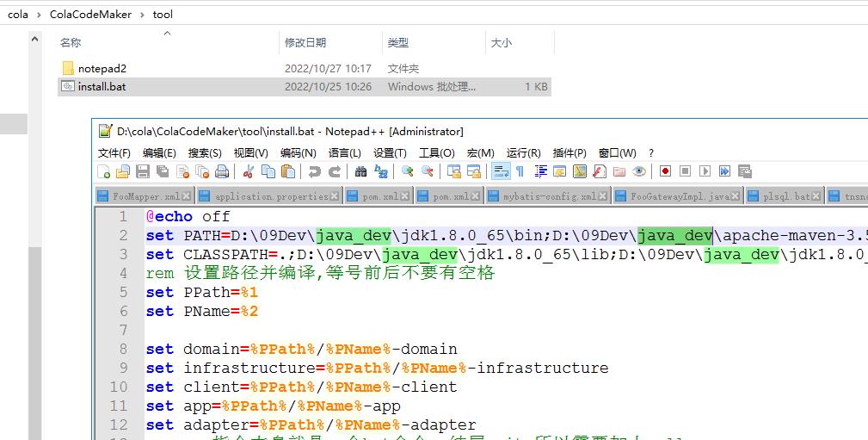The height and width of the screenshot is (440, 868).
Task: Open the 文件(F) menu
Action: coord(114,153)
